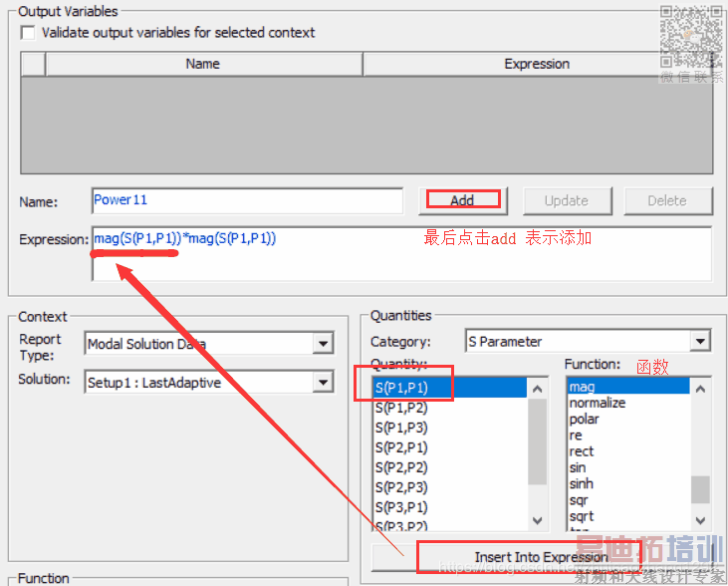Click Insert Into Expression button
The width and height of the screenshot is (728, 586).
tap(541, 557)
